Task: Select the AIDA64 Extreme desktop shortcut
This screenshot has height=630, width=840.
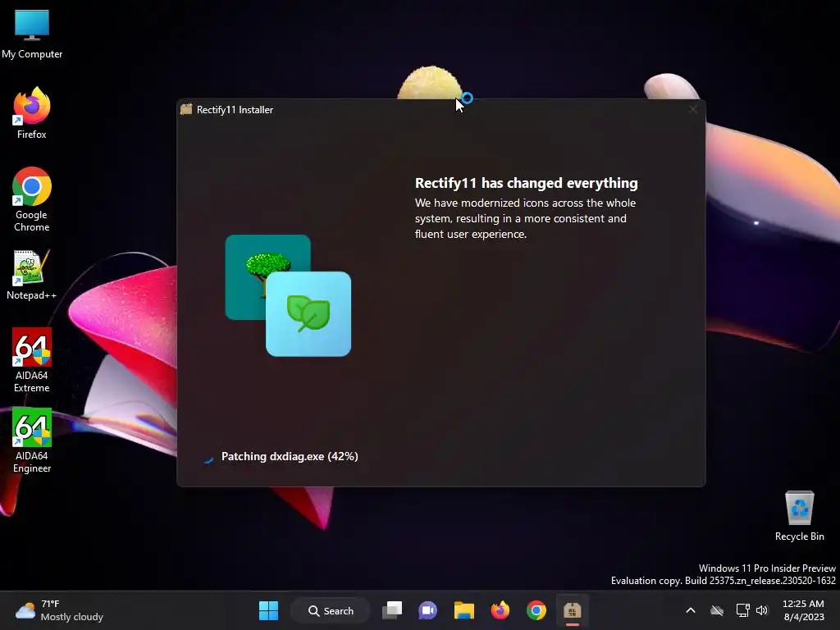Action: 32,360
